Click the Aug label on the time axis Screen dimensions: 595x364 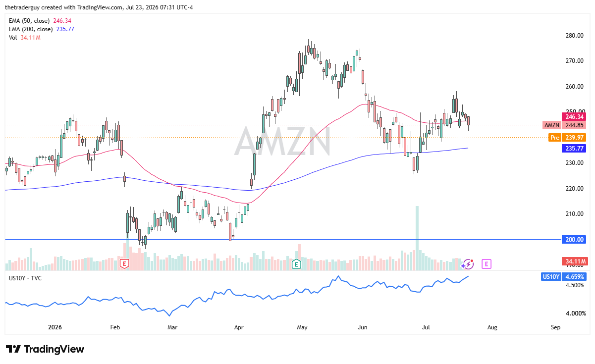click(x=492, y=327)
